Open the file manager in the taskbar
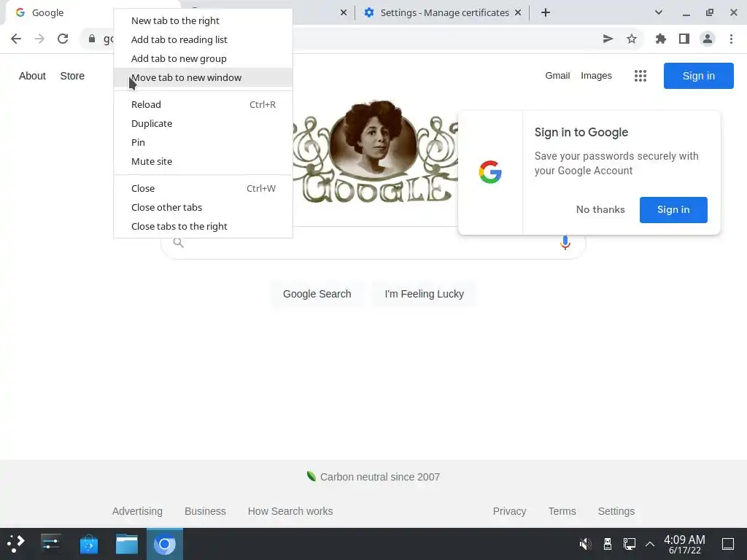This screenshot has width=747, height=560. [x=127, y=544]
